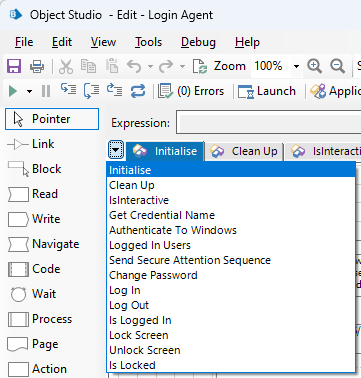This screenshot has width=361, height=378.
Task: Open the Application Modeller toolbar item
Action: [x=335, y=91]
